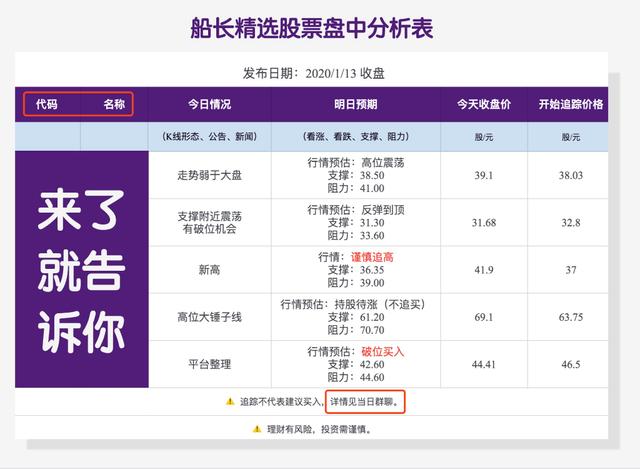Click 阻力: 39.00

coord(356,283)
